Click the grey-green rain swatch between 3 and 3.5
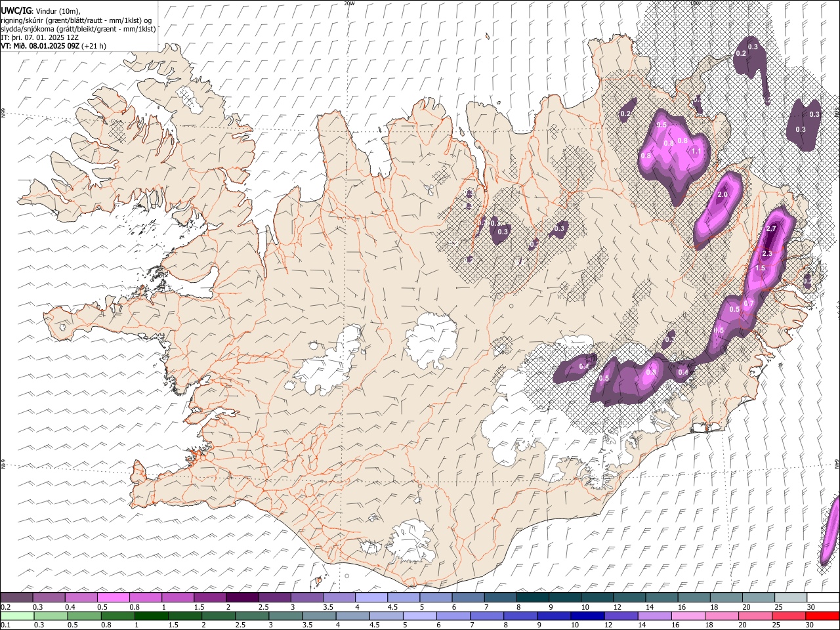This screenshot has height=630, width=840. tap(285, 616)
